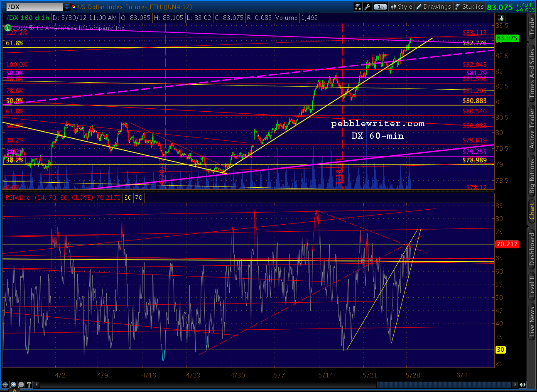Open chart settings wrench icon
Image resolution: width=537 pixels, height=392 pixels.
(367, 7)
